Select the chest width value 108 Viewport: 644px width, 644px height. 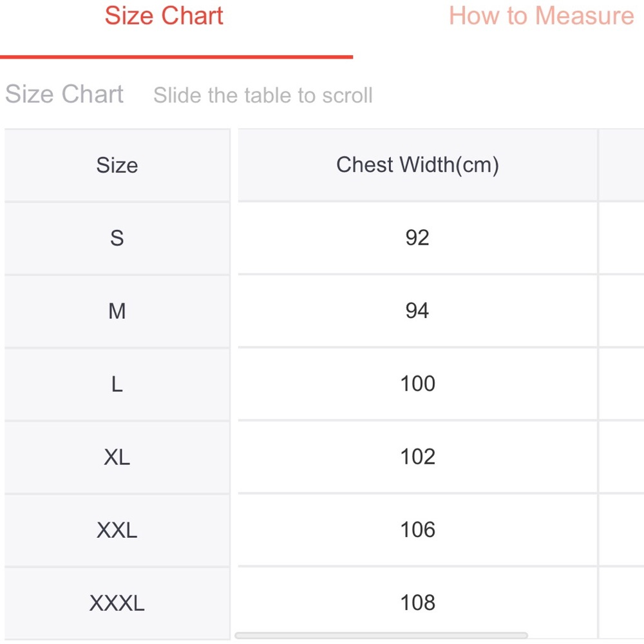(x=417, y=603)
